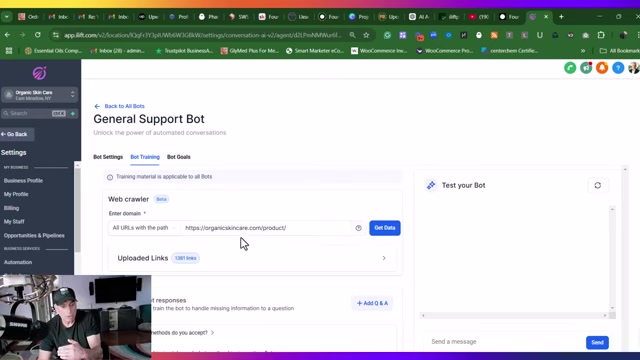Click the refresh icon in Test your Bot
The image size is (640, 360).
pyautogui.click(x=598, y=185)
